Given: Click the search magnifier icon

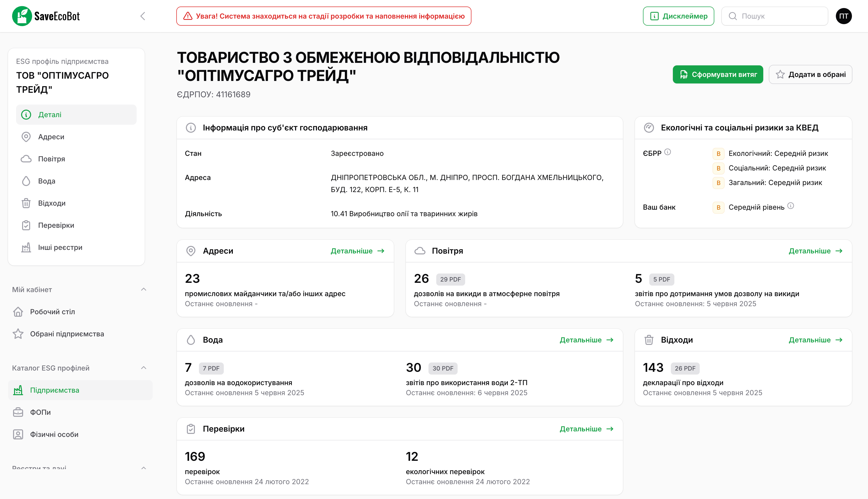Looking at the screenshot, I should (733, 16).
